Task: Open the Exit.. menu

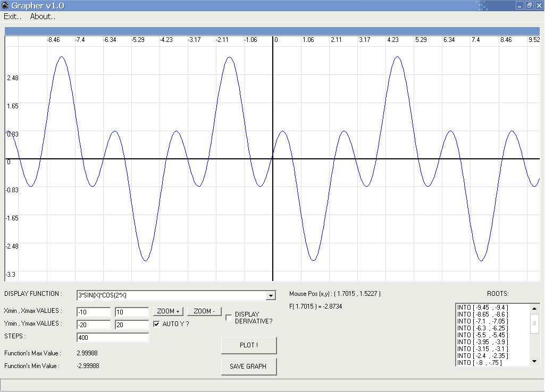Action: click(x=12, y=16)
